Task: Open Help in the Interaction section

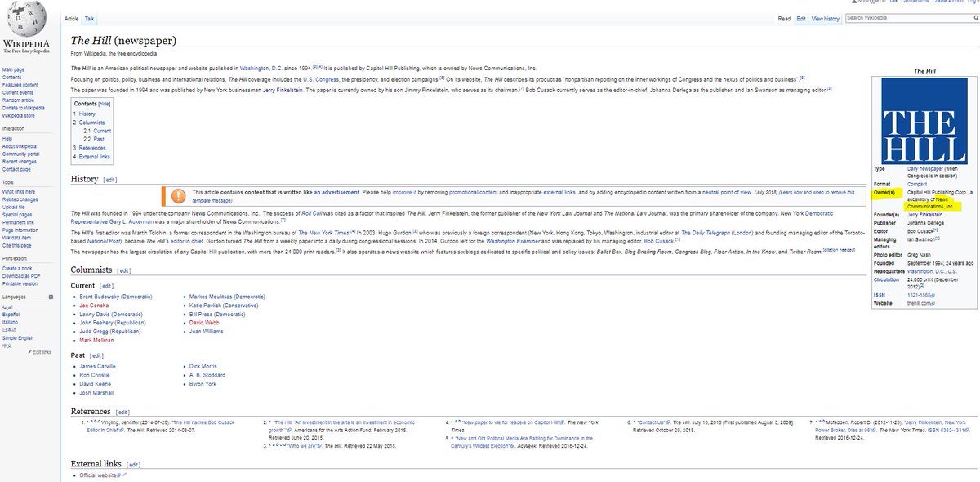Action: coord(7,139)
